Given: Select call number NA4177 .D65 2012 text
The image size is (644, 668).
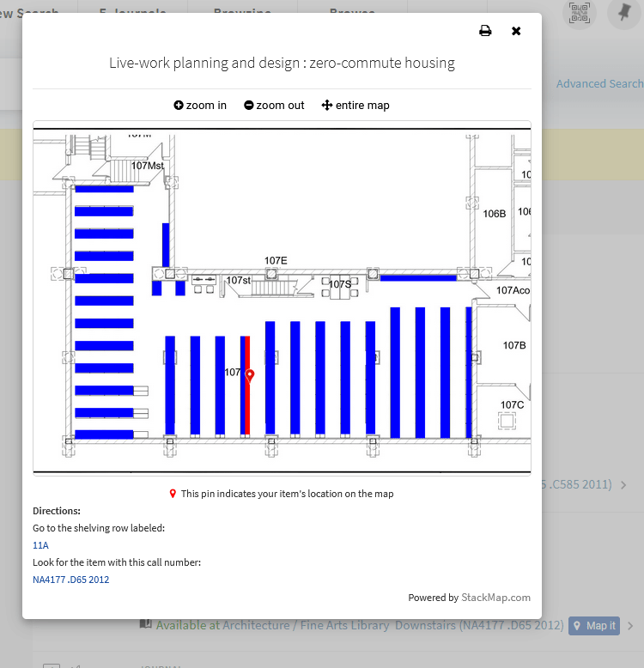Looking at the screenshot, I should click(x=71, y=580).
